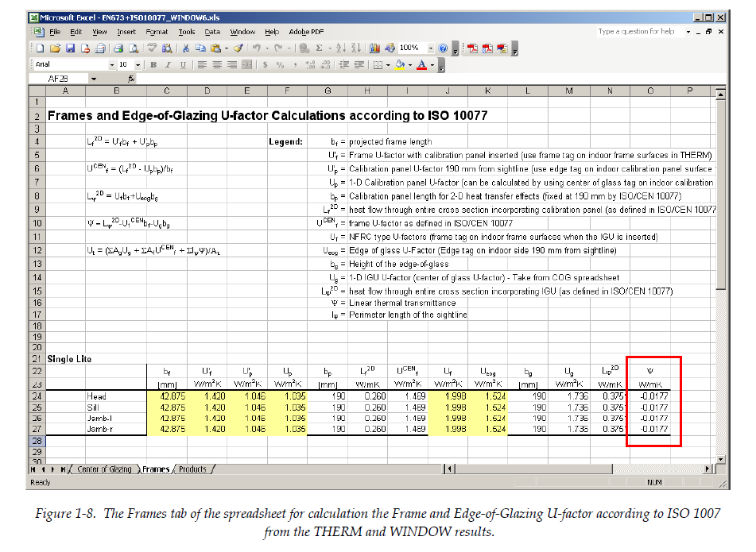Image resolution: width=756 pixels, height=552 pixels.
Task: Switch to the Center of Glazing sheet tab
Action: pos(104,469)
